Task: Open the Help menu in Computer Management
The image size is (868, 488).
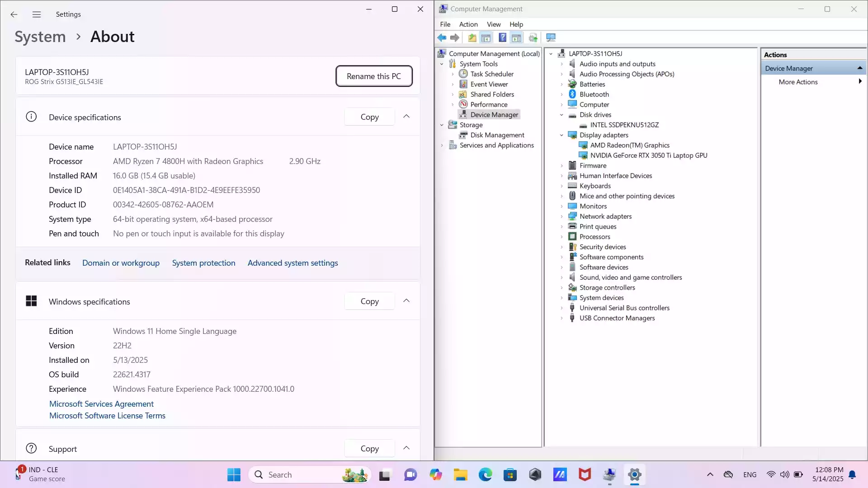Action: pos(516,24)
